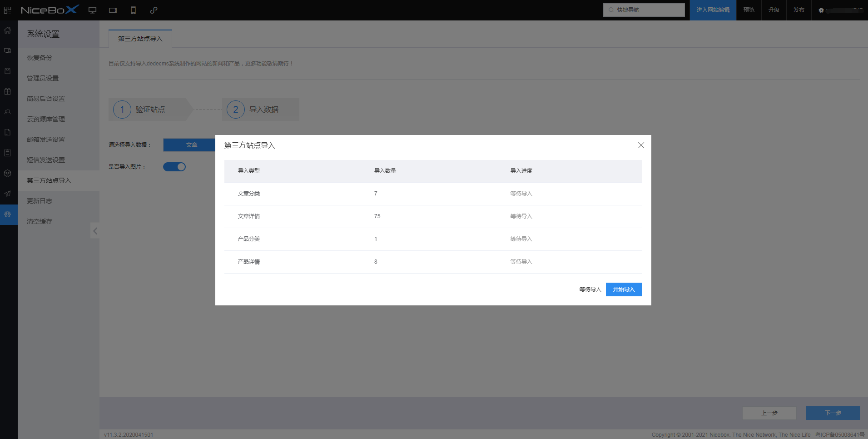The height and width of the screenshot is (439, 868).
Task: Open the settings gear icon in left rail
Action: pyautogui.click(x=8, y=214)
